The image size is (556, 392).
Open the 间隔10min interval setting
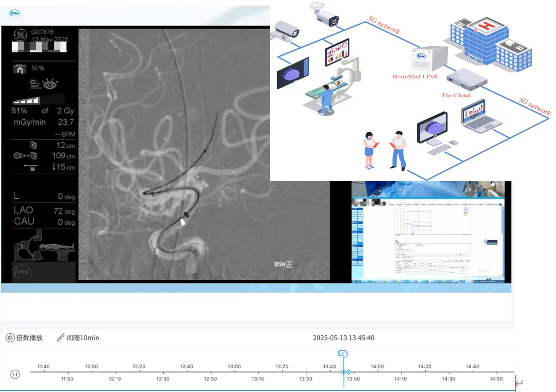tap(78, 338)
